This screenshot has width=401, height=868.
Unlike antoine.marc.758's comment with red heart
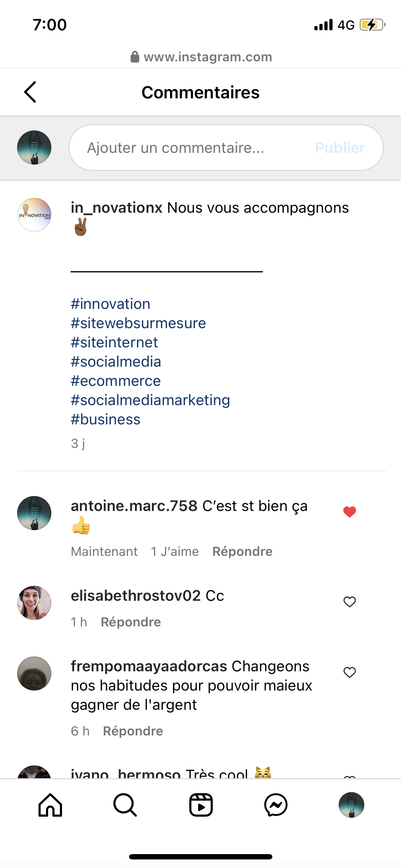[350, 512]
